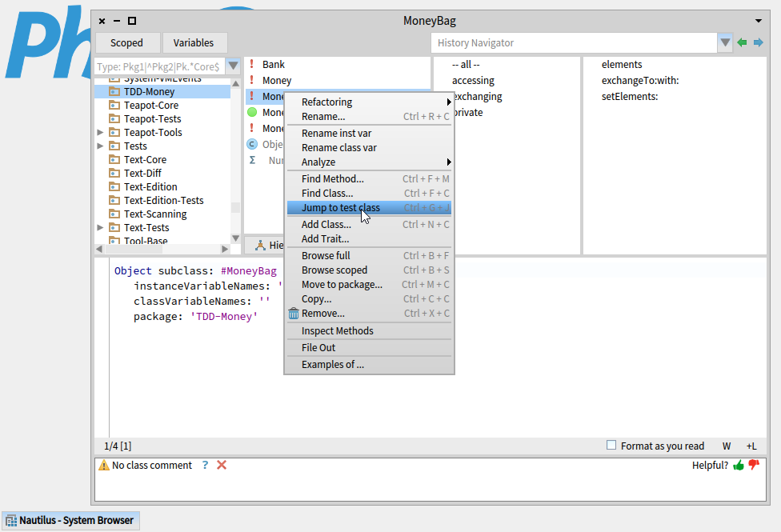Image resolution: width=781 pixels, height=532 pixels.
Task: Click the Variables button
Action: 194,43
